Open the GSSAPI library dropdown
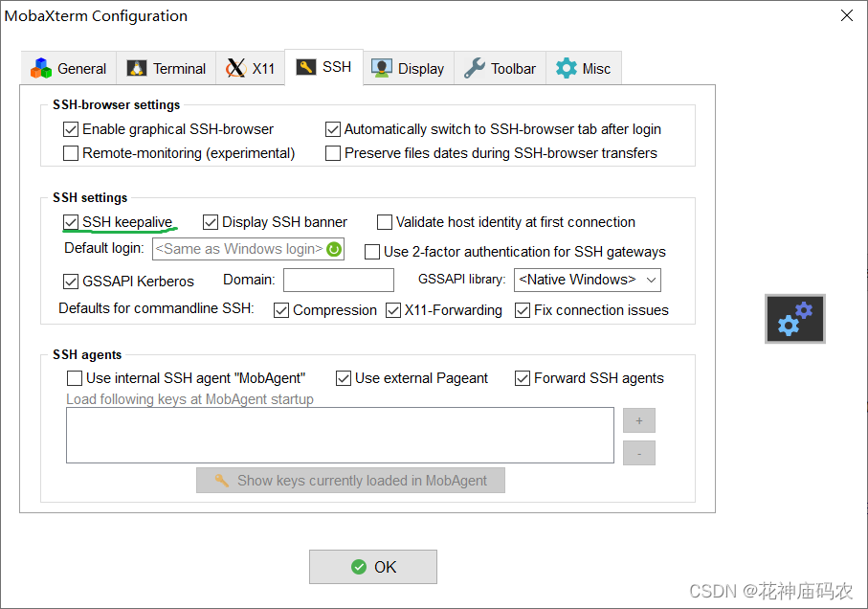The width and height of the screenshot is (868, 609). [x=588, y=281]
